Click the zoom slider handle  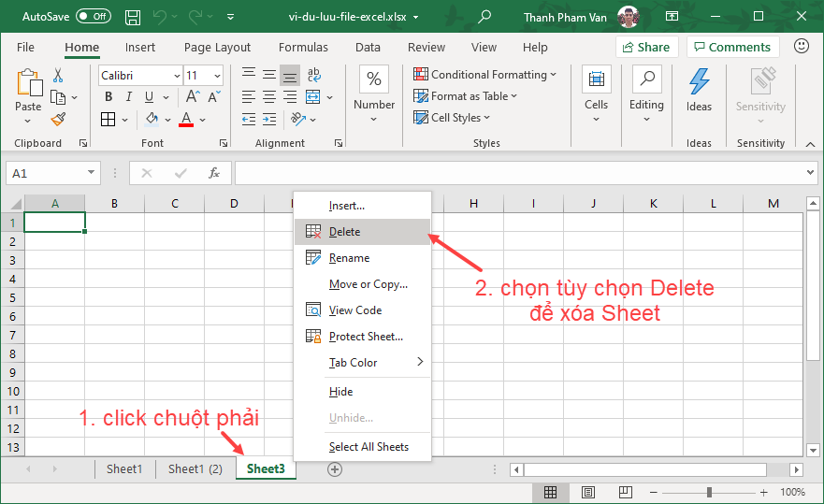[x=709, y=493]
